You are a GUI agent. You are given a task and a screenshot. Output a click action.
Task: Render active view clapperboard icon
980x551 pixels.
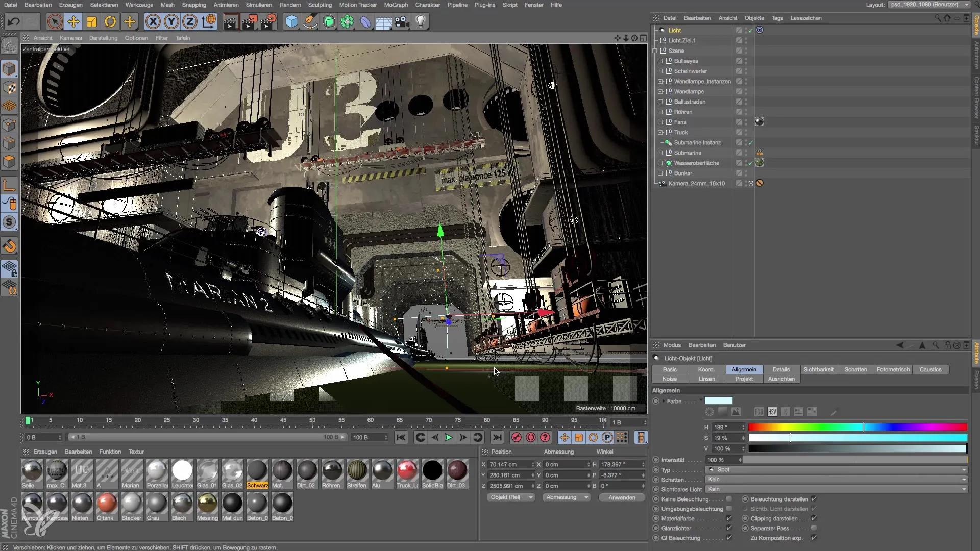coord(231,21)
